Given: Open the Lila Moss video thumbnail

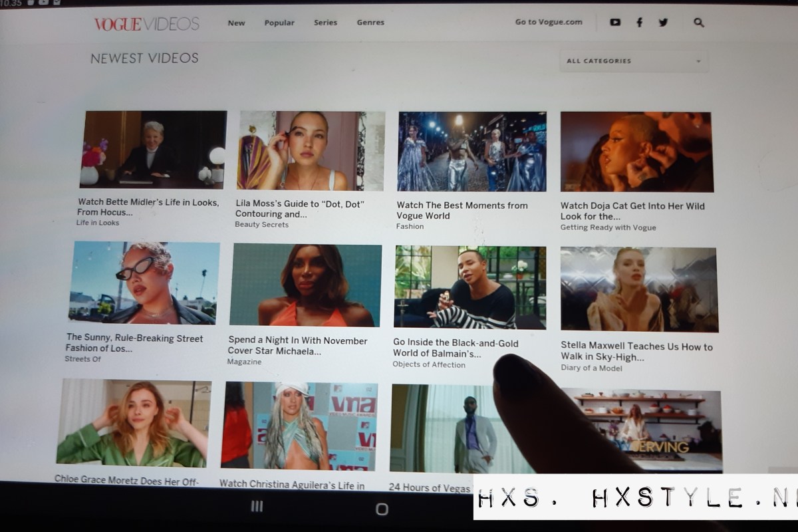Looking at the screenshot, I should [x=311, y=151].
